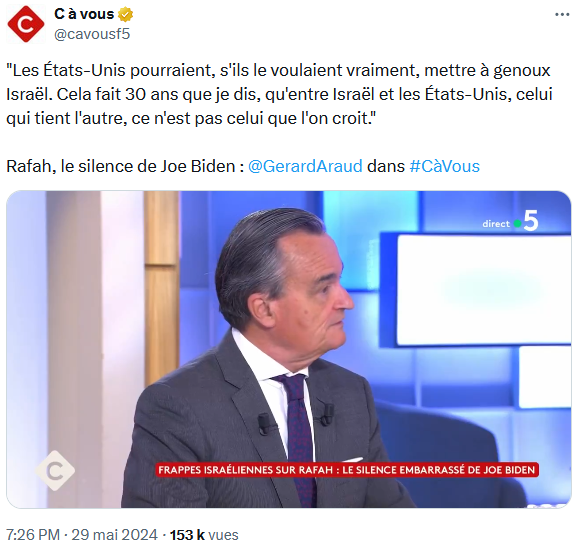The height and width of the screenshot is (546, 579).
Task: Click the 153 k vues counter
Action: point(204,535)
